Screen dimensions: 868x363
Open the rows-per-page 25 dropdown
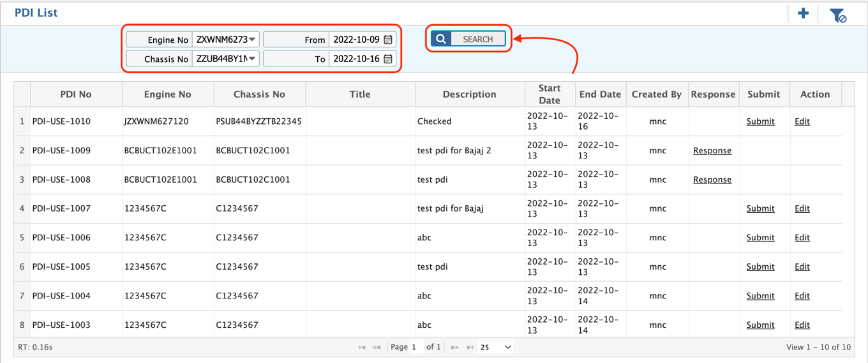pos(496,347)
